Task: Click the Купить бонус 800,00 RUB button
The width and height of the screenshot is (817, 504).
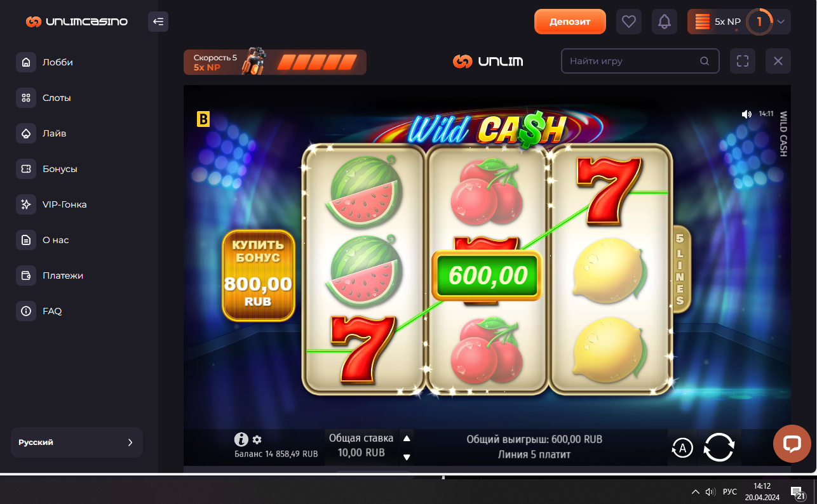Action: [x=259, y=275]
